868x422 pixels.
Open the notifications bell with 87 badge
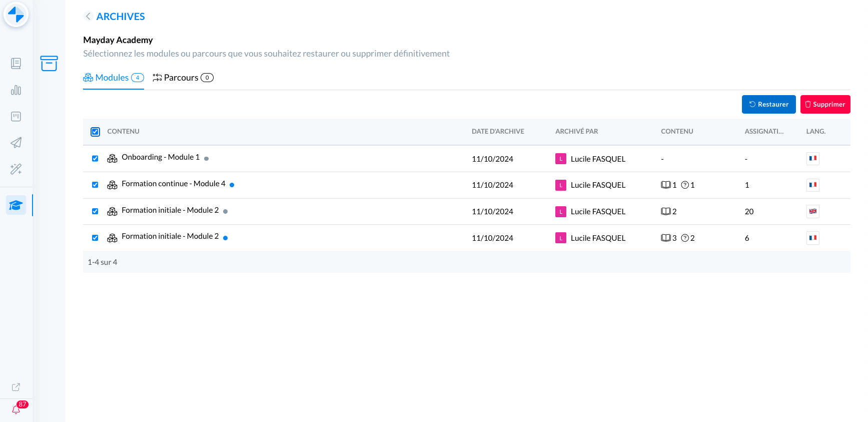[x=16, y=410]
